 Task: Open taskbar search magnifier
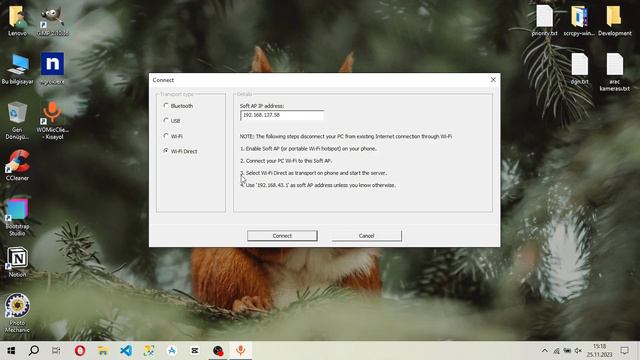[x=34, y=351]
